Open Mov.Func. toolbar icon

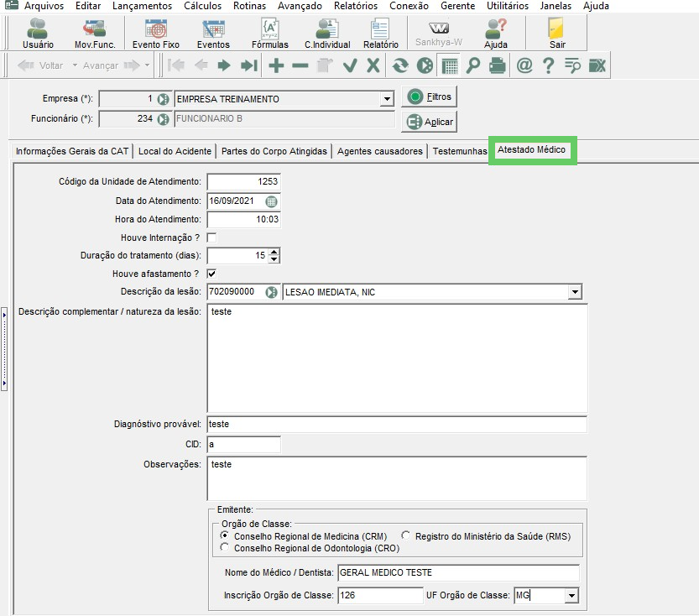95,34
